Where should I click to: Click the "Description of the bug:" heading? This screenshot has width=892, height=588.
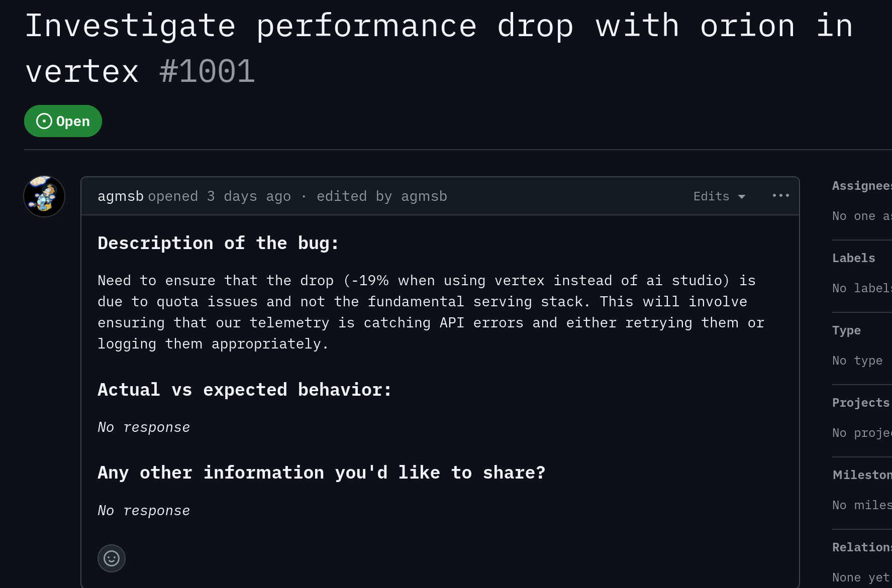[218, 243]
